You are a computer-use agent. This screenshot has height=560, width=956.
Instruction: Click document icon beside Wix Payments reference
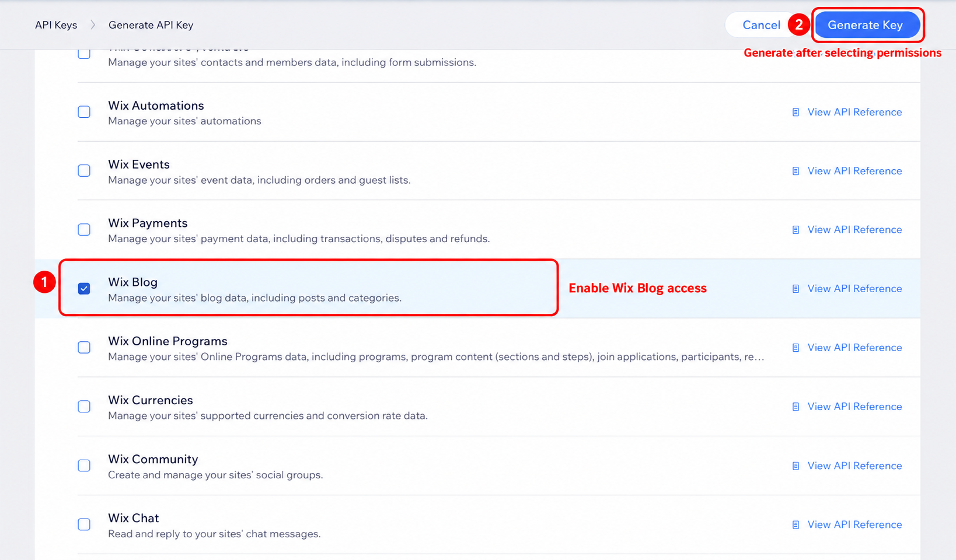tap(795, 230)
